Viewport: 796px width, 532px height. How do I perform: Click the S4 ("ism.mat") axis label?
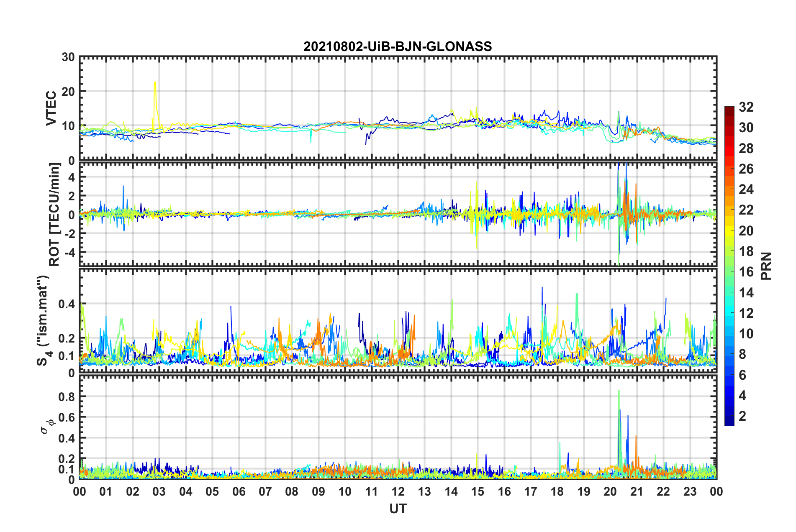click(44, 320)
